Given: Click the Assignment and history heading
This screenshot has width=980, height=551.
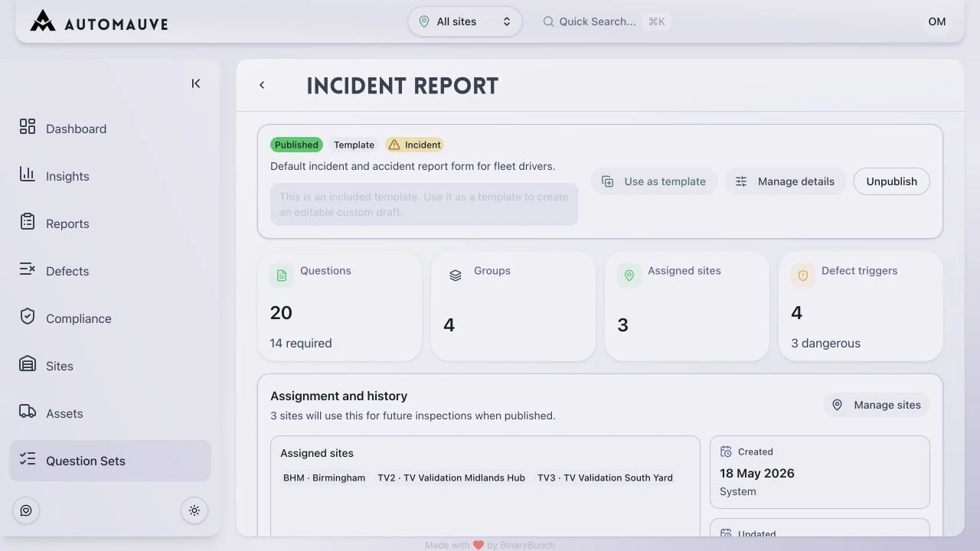Looking at the screenshot, I should pyautogui.click(x=338, y=396).
